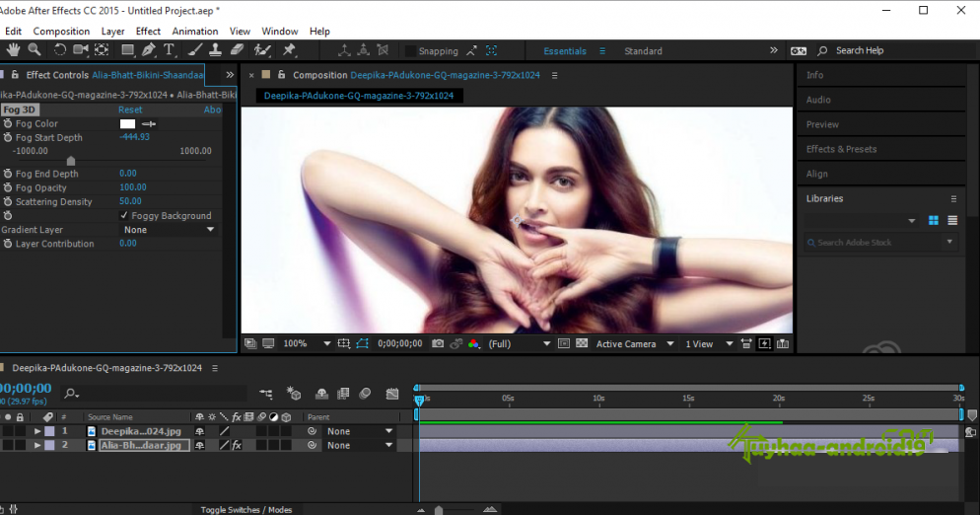
Task: Toggle the Region of Interest button
Action: coord(563,343)
